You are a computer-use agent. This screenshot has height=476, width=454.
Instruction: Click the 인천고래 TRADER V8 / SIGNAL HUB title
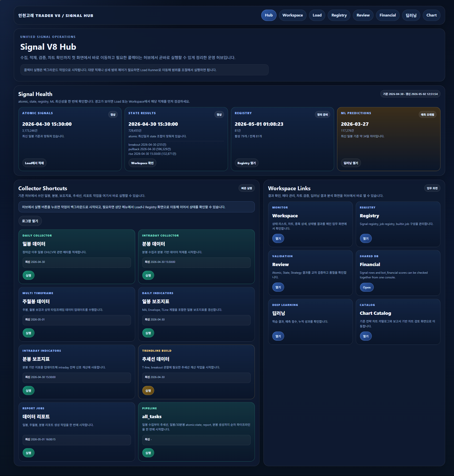(56, 16)
